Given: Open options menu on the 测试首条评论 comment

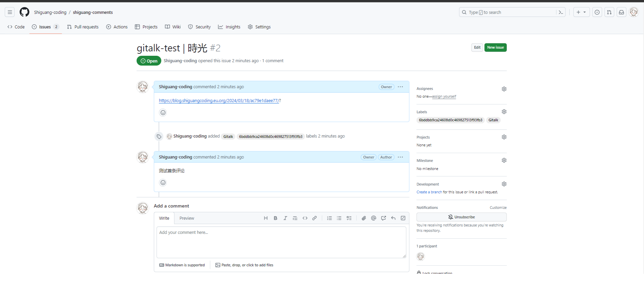Looking at the screenshot, I should (400, 157).
